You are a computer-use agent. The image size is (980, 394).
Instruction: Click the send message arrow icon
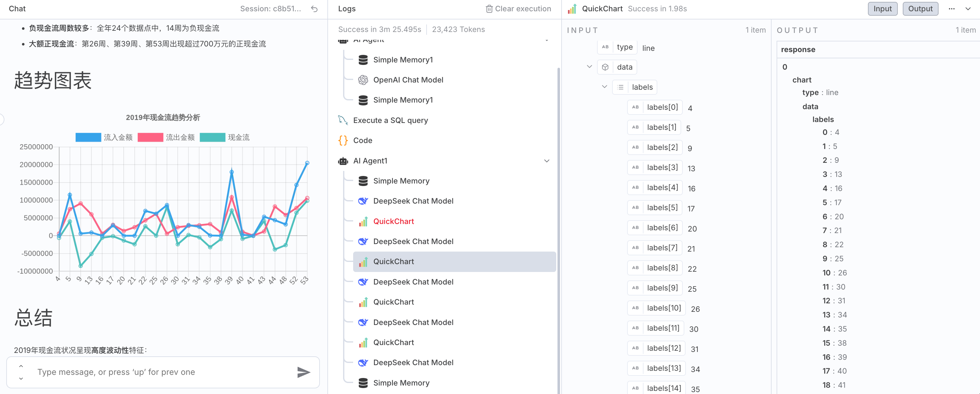tap(303, 372)
